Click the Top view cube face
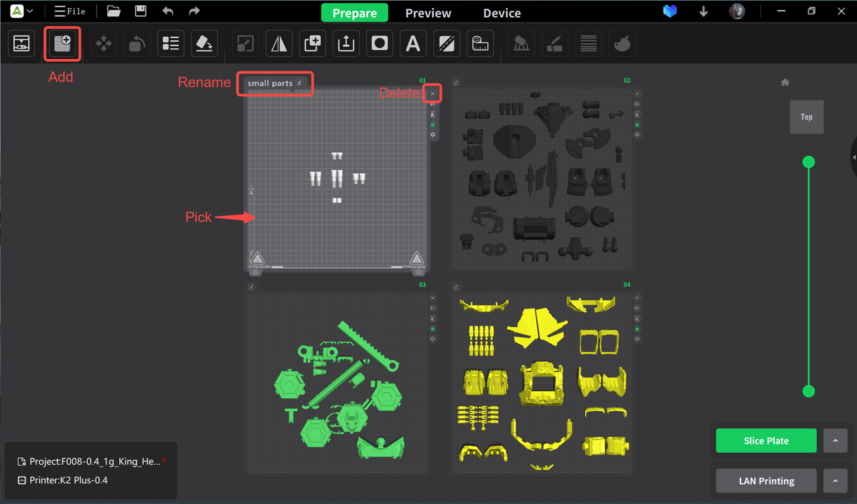The height and width of the screenshot is (504, 857). pos(807,116)
